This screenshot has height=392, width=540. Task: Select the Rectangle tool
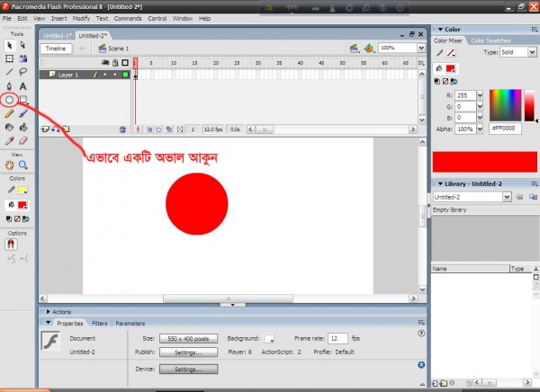tap(23, 100)
